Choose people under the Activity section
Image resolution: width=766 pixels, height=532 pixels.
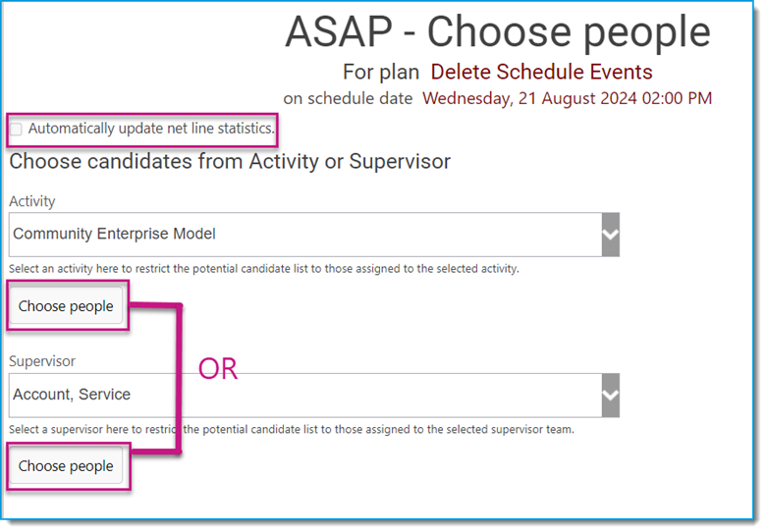coord(66,306)
